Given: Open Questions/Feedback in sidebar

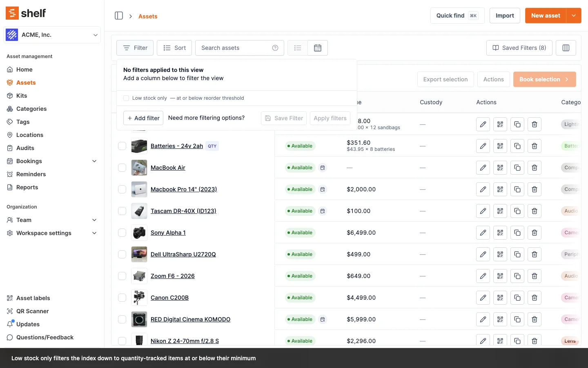Looking at the screenshot, I should point(45,337).
